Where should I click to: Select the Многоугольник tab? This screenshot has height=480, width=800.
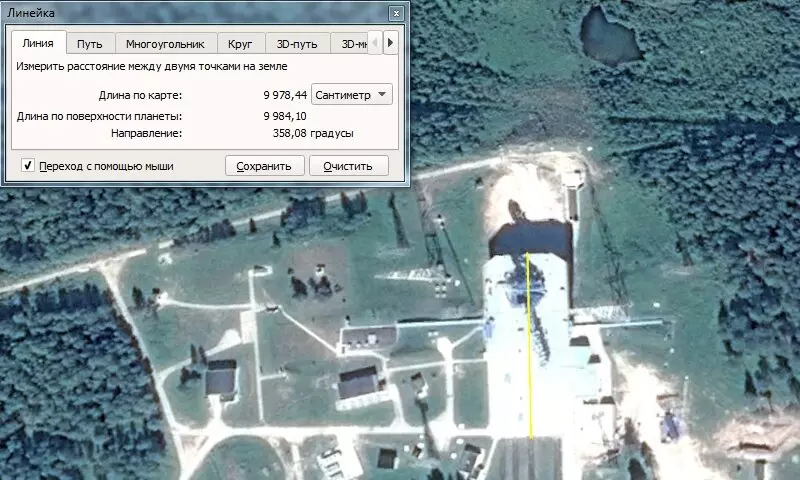click(165, 44)
